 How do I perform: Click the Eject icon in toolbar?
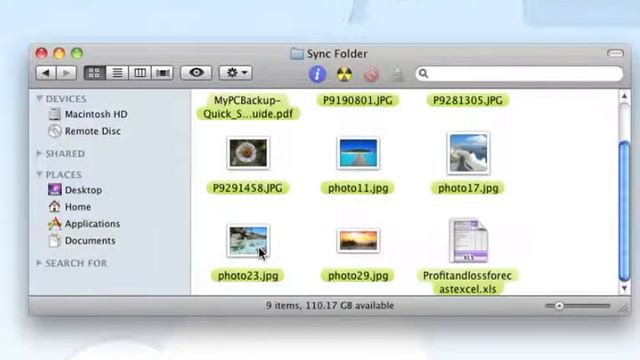[398, 75]
